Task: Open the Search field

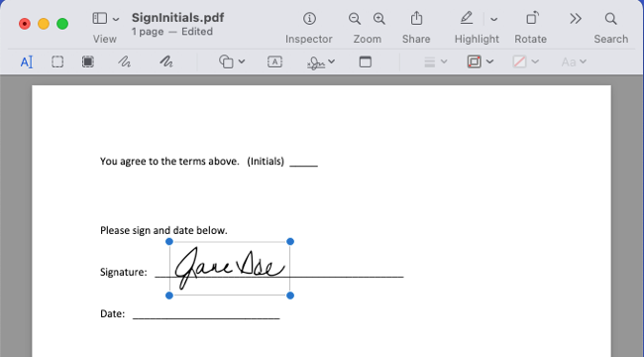Action: point(610,19)
